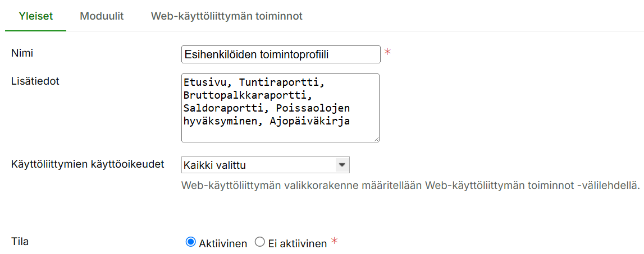Click the Tila label
The height and width of the screenshot is (254, 644).
(x=20, y=242)
